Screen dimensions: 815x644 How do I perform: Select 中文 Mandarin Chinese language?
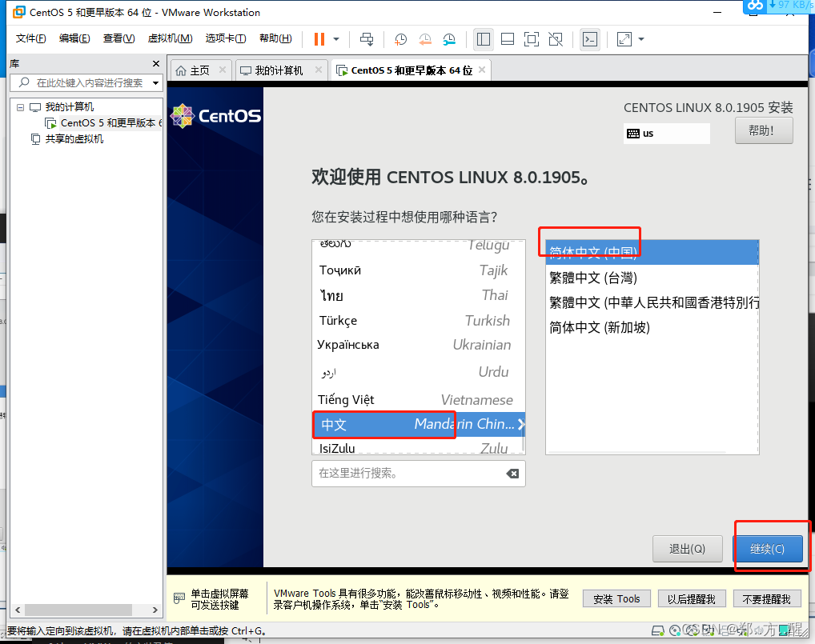point(419,424)
